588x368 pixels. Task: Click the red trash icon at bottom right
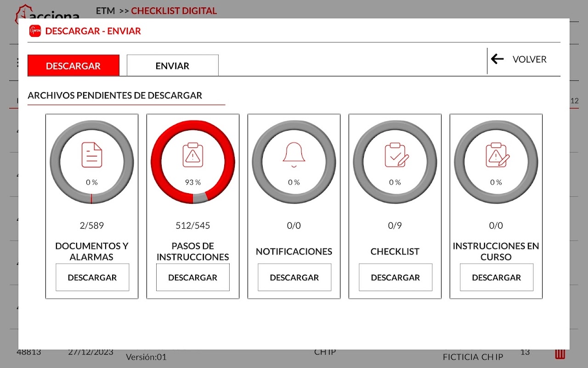560,354
